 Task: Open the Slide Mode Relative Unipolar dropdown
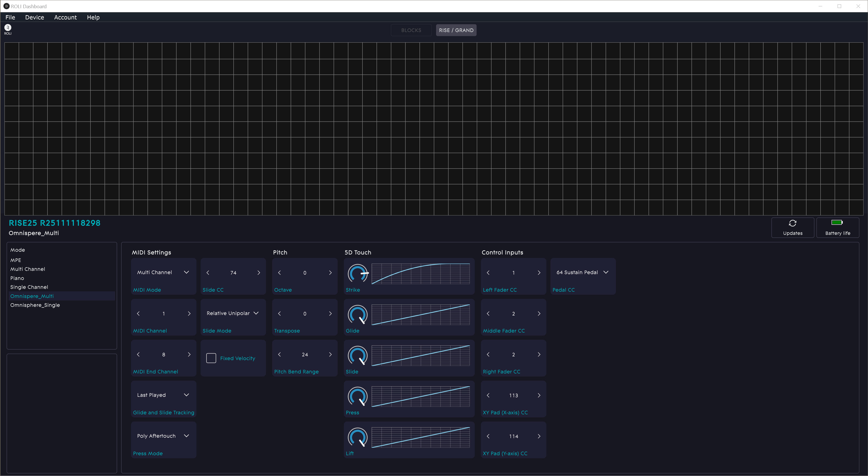(232, 313)
